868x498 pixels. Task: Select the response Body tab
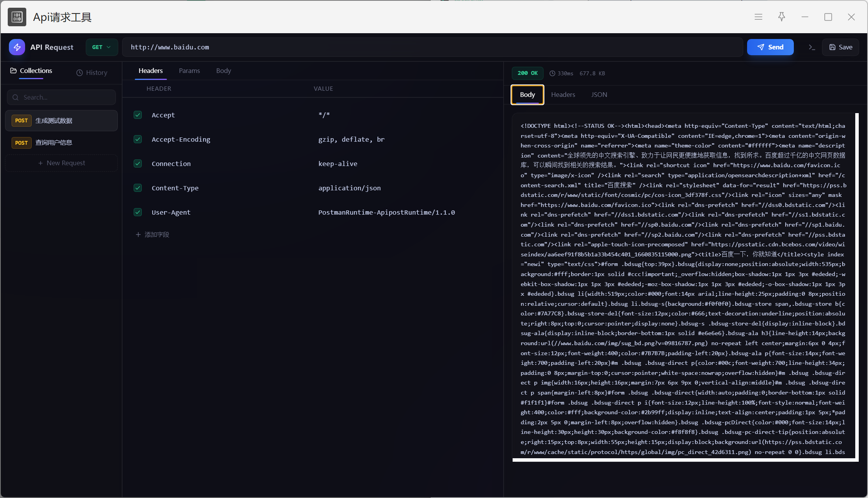click(x=527, y=95)
